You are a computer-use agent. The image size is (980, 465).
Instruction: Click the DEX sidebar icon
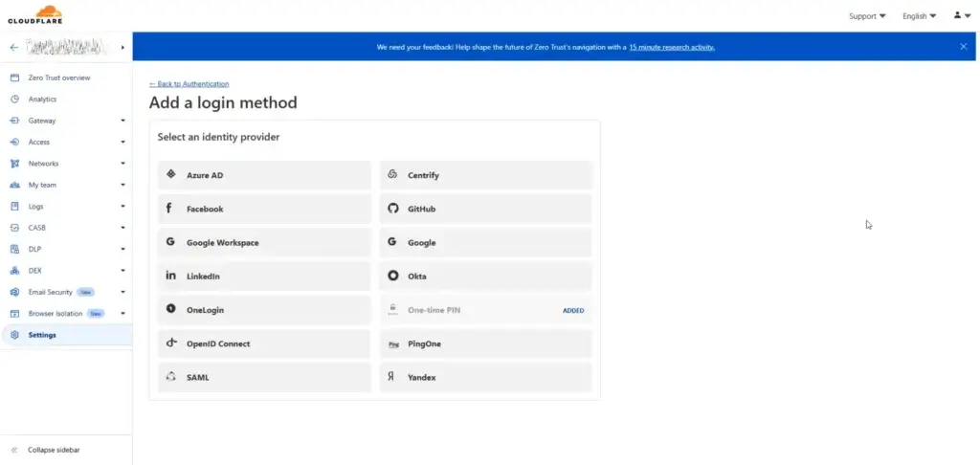click(x=15, y=271)
